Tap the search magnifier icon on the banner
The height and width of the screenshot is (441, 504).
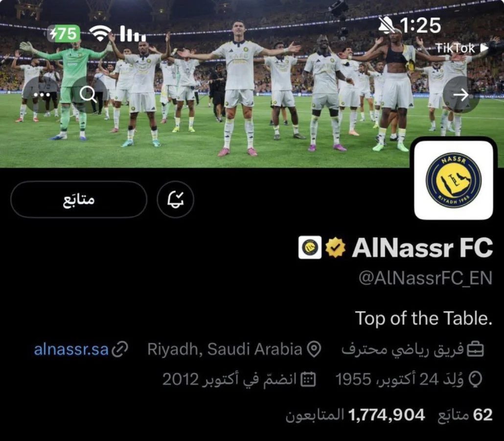pos(88,94)
